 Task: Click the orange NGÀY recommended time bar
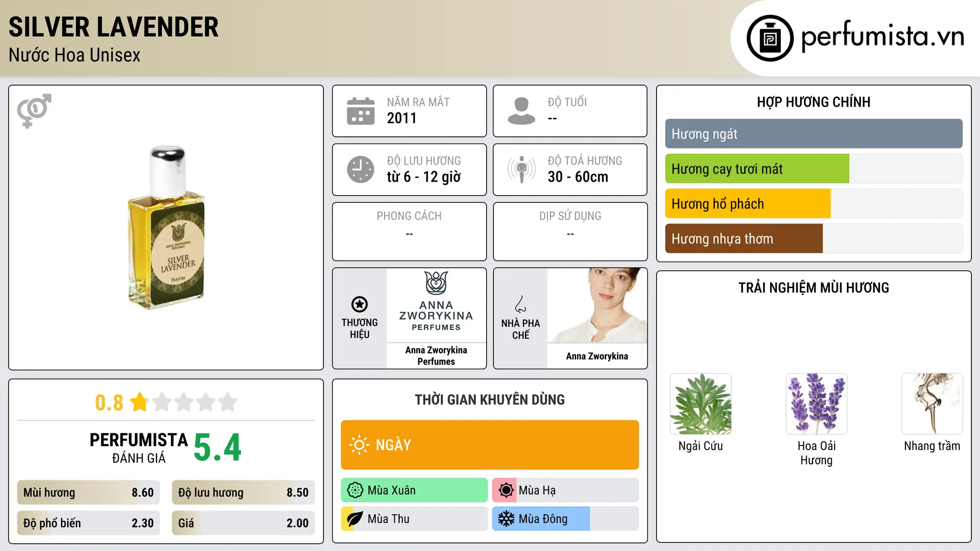click(490, 445)
